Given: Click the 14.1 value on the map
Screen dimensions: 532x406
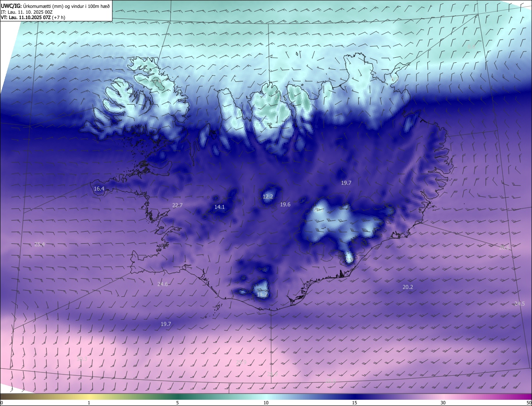Looking at the screenshot, I should tap(219, 207).
